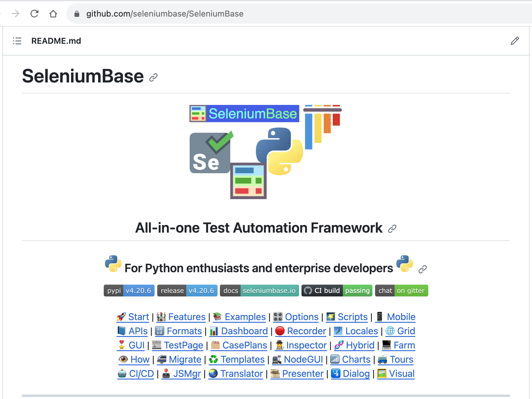Open the Inspector link
532x399 pixels.
[301, 345]
